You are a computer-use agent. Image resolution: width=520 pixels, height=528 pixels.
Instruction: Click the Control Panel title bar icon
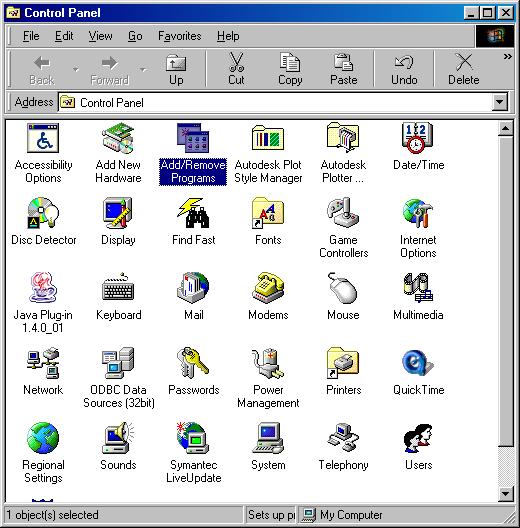[13, 13]
